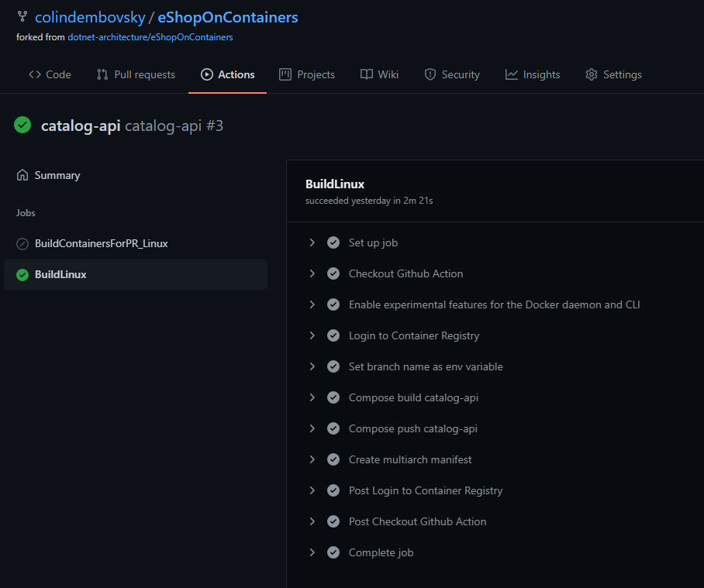
Task: Expand Post Login to Container Registry step
Action: pos(312,490)
